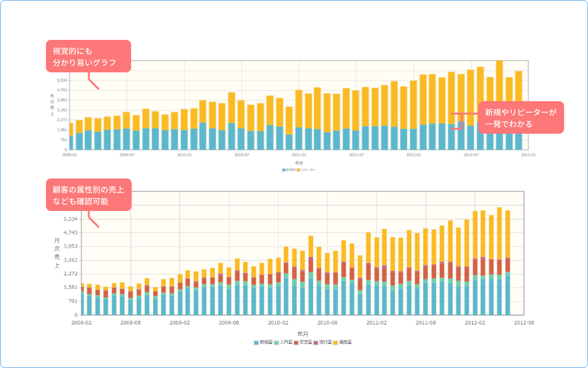The width and height of the screenshot is (588, 368).
Task: Click the 2009-02 axis date label
Action: [179, 323]
